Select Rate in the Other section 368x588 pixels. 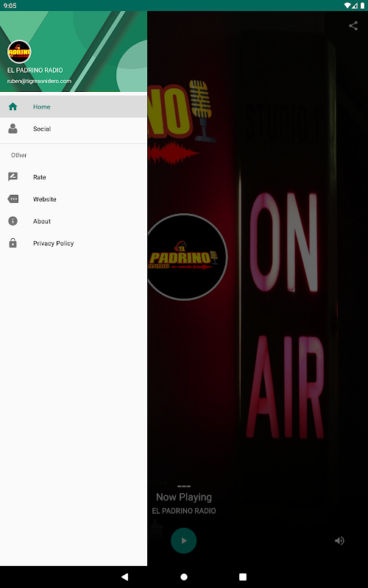click(x=74, y=177)
